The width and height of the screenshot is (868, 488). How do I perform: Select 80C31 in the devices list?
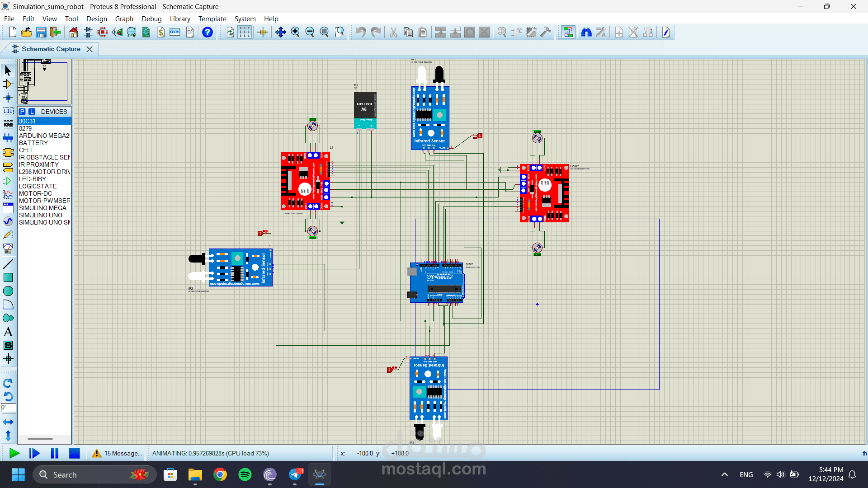tap(44, 121)
